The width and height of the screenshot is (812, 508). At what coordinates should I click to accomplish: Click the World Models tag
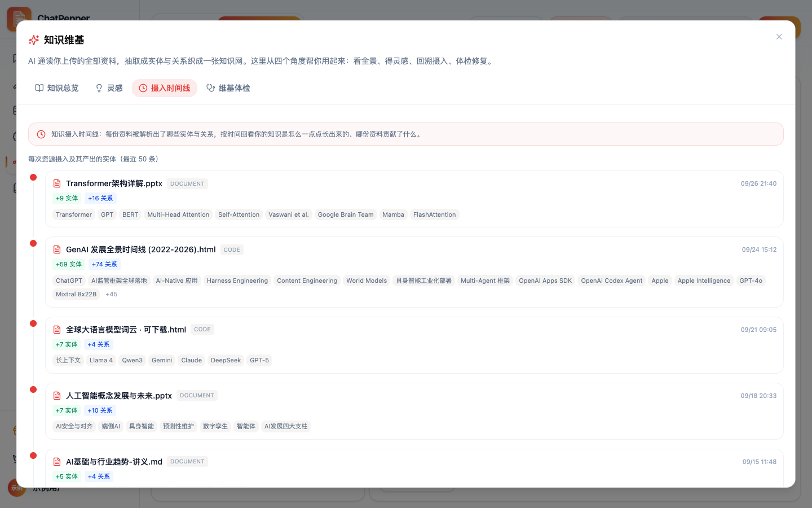(x=367, y=281)
